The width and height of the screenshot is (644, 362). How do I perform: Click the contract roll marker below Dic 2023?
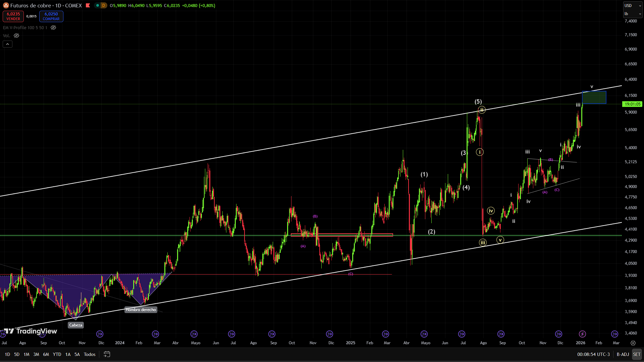tap(100, 334)
